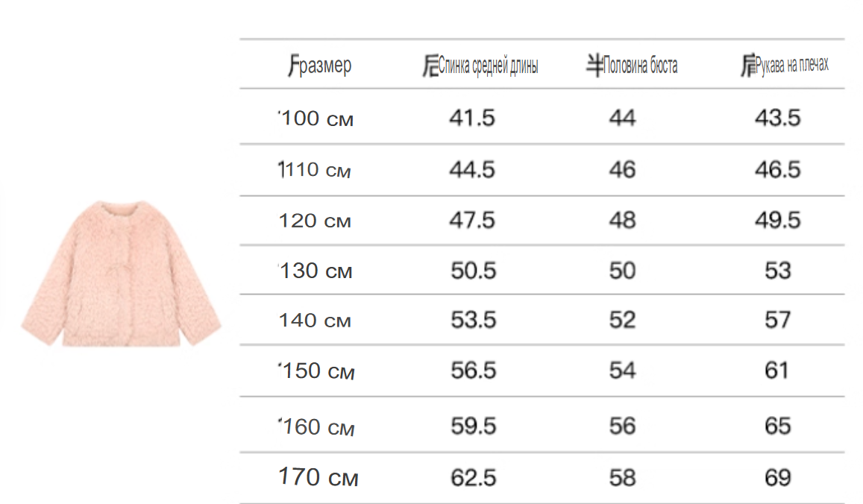This screenshot has height=504, width=863.
Task: Click the back length value 41.5
Action: [472, 118]
